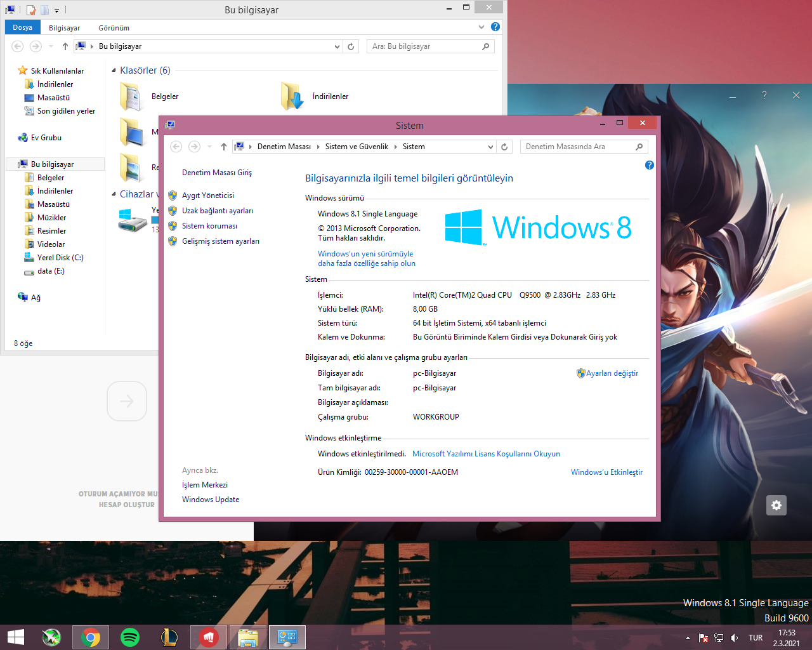Click Ara: Bu bilgisayar search box

(x=430, y=46)
